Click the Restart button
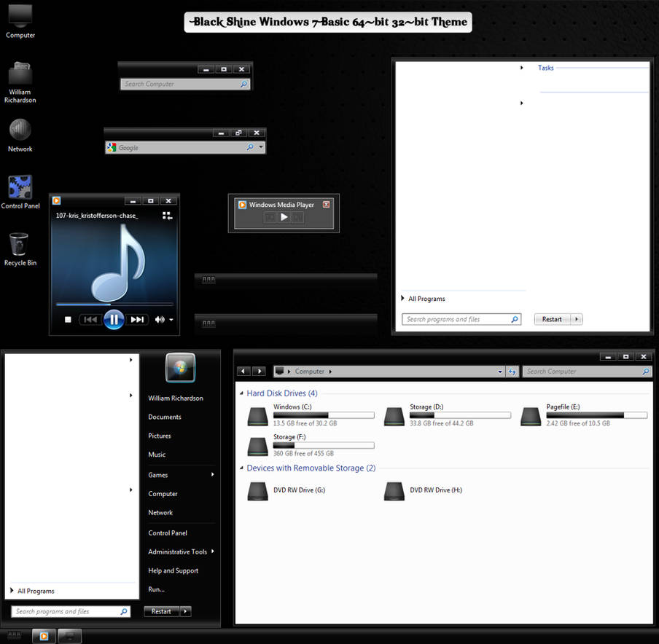Image resolution: width=659 pixels, height=644 pixels. click(x=160, y=611)
